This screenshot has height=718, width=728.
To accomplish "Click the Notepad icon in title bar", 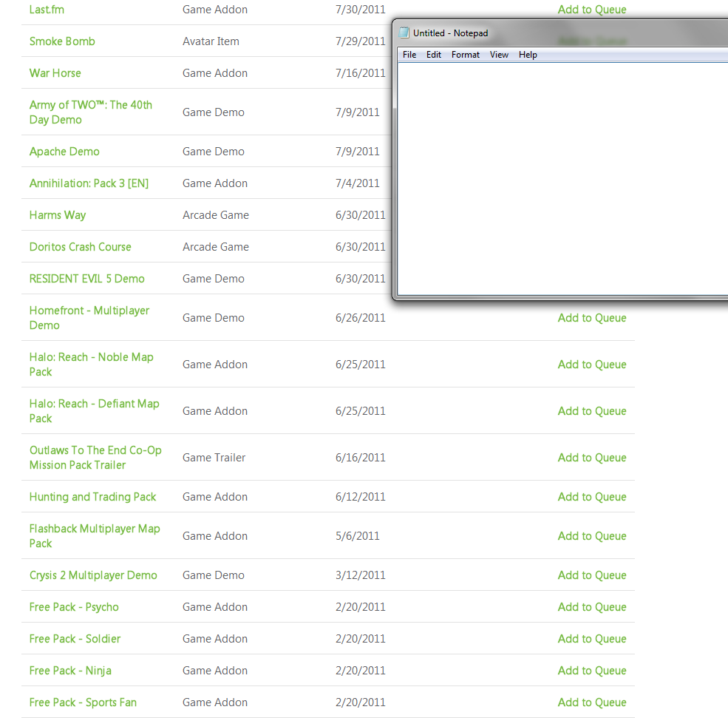I will (404, 33).
